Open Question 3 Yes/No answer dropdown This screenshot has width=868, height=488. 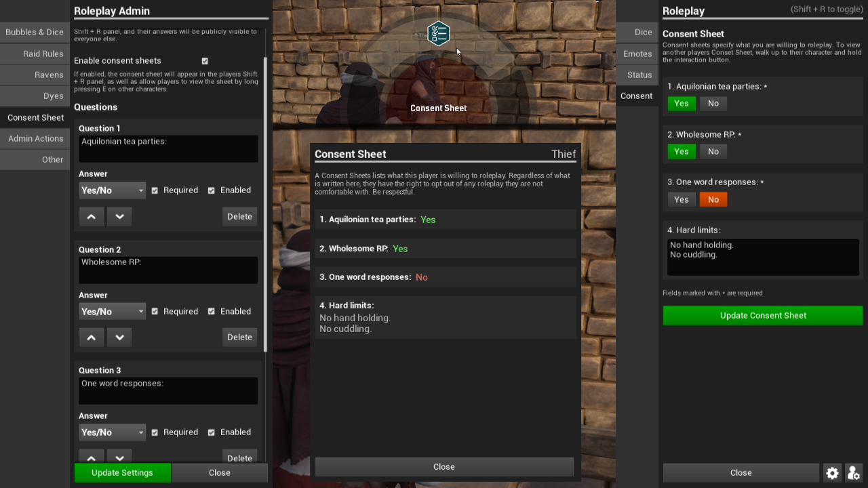point(113,432)
